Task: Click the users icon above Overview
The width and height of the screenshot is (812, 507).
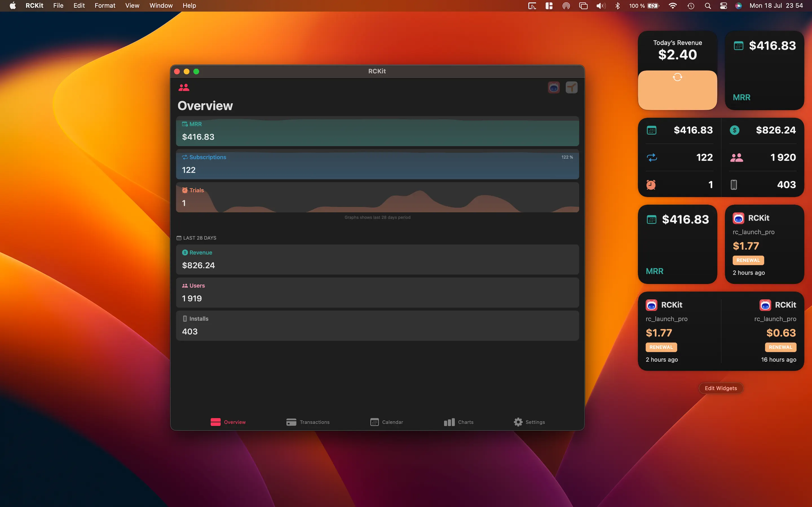Action: (184, 88)
